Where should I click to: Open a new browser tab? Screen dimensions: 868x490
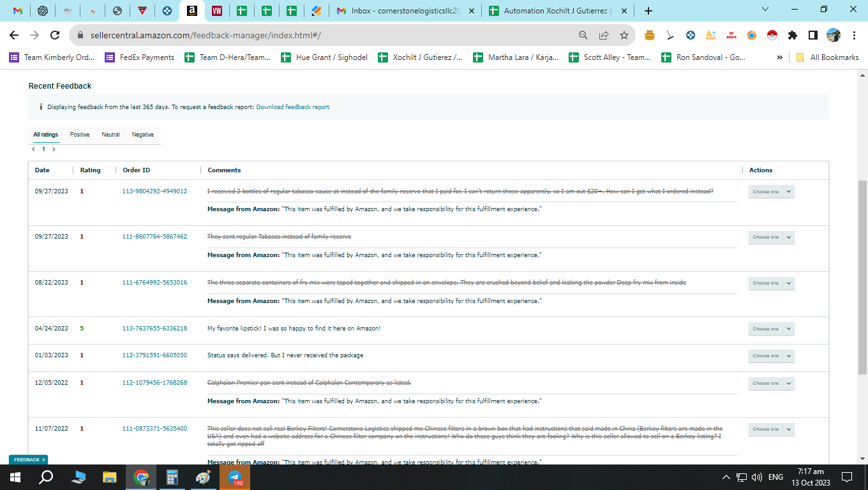pos(648,11)
